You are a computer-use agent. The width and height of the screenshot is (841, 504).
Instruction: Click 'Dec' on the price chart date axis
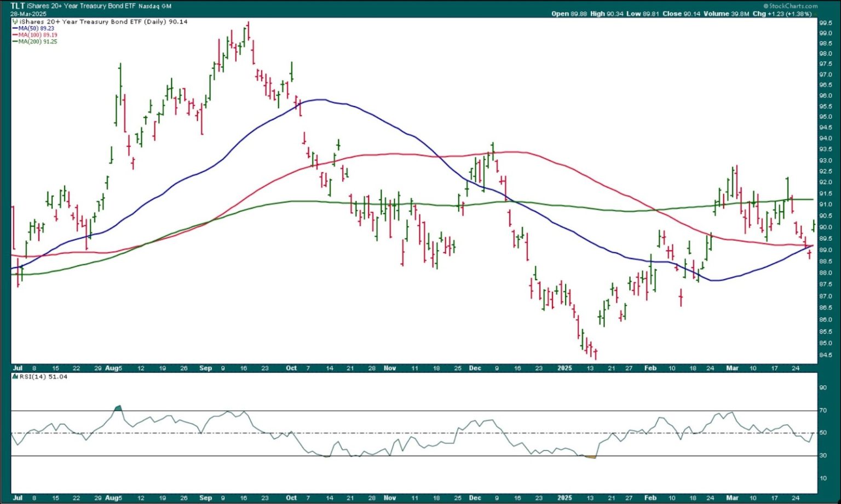[475, 368]
